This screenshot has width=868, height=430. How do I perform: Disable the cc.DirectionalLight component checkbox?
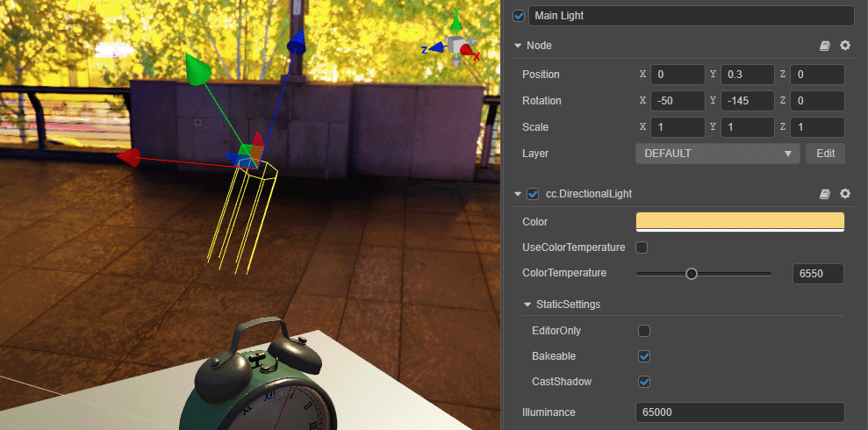coord(533,194)
